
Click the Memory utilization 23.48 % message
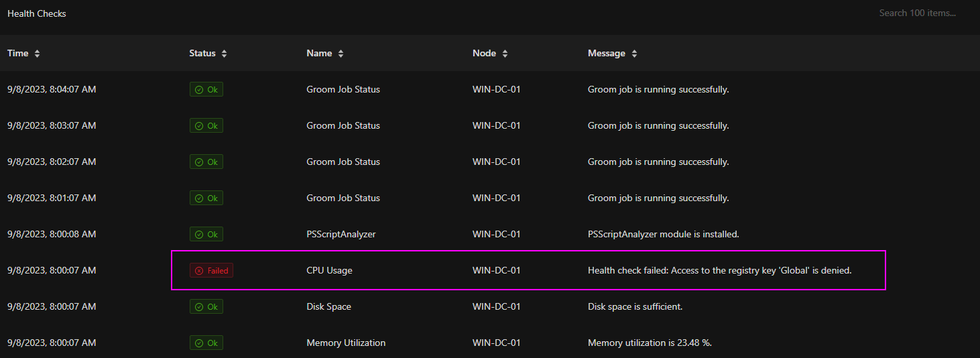point(650,343)
